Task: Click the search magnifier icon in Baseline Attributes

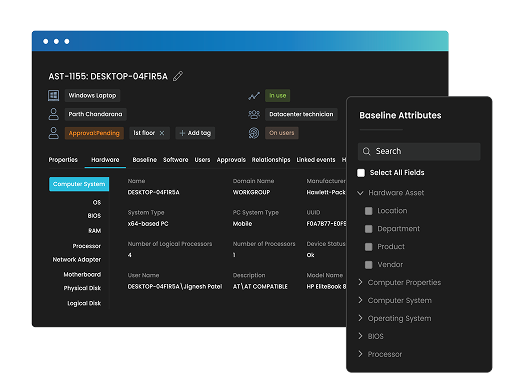Action: [366, 151]
